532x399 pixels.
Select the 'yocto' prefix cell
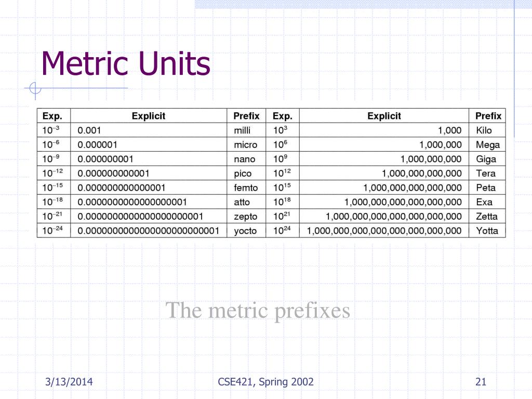tap(246, 230)
